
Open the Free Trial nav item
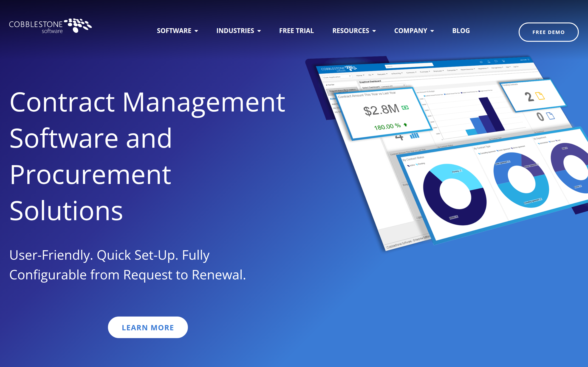tap(297, 31)
